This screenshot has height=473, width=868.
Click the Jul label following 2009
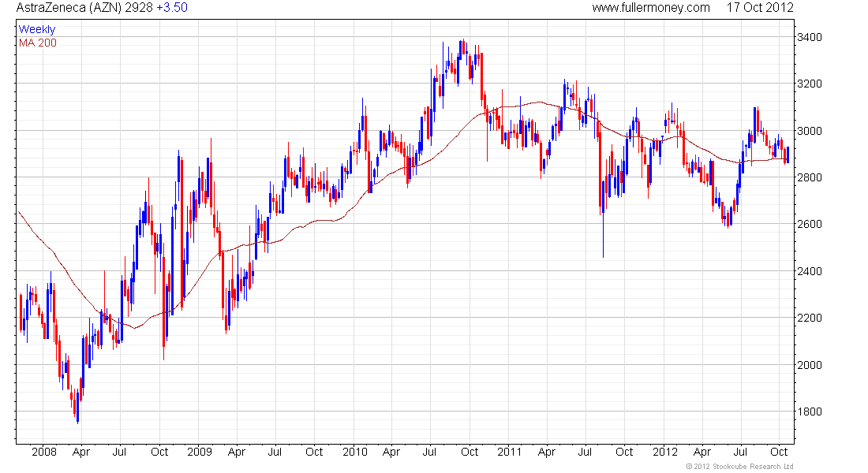pos(275,452)
